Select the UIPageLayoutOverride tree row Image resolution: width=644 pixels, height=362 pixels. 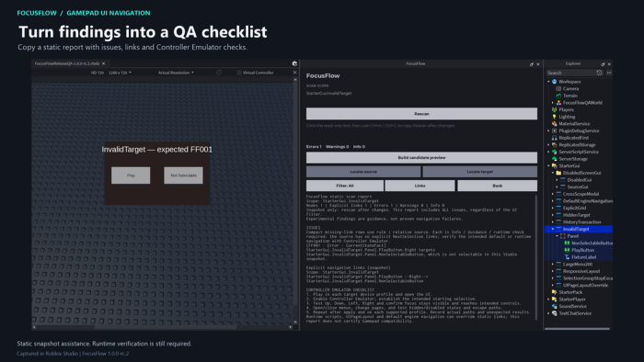579,285
